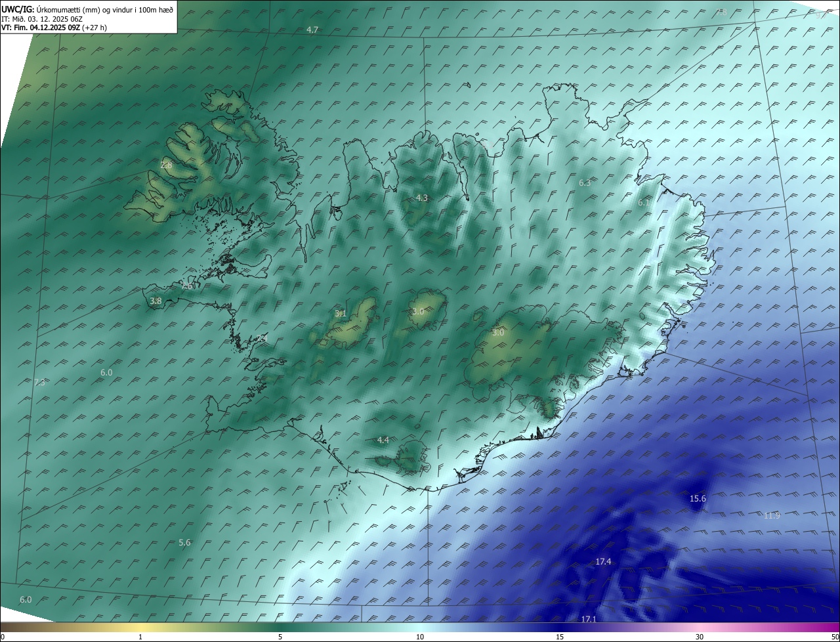Click the title text 'Úrkomumætti (mm) og vindur í 100m hæð'

104,9
